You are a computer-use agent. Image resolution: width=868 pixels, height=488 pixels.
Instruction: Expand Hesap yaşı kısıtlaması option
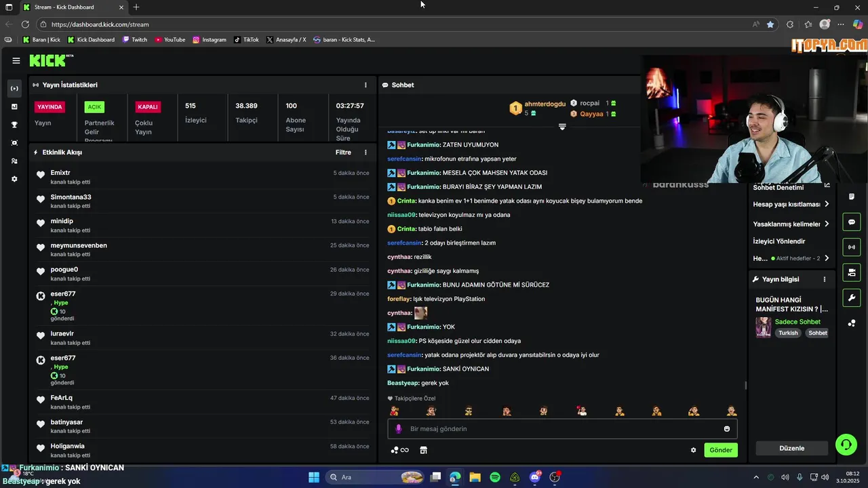791,205
